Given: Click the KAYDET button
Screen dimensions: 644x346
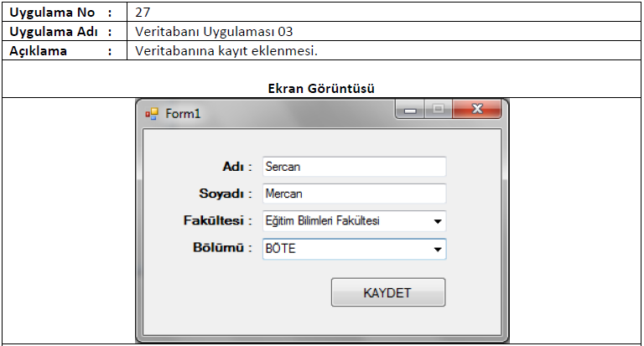Looking at the screenshot, I should pyautogui.click(x=388, y=292).
